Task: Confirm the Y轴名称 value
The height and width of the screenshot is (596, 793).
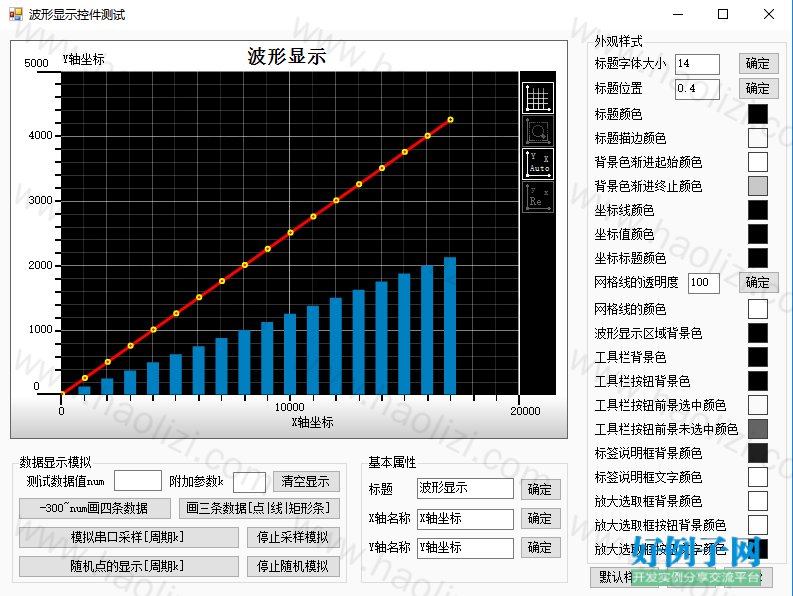Action: tap(540, 548)
